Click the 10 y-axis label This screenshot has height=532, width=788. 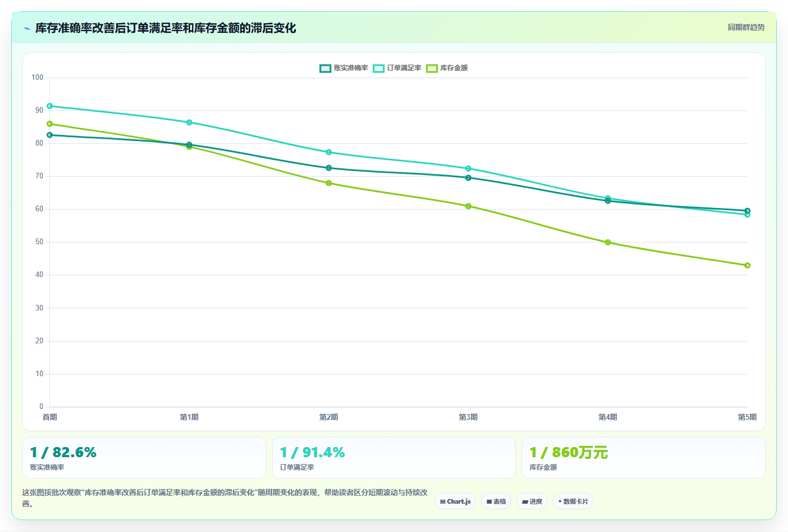coord(39,374)
